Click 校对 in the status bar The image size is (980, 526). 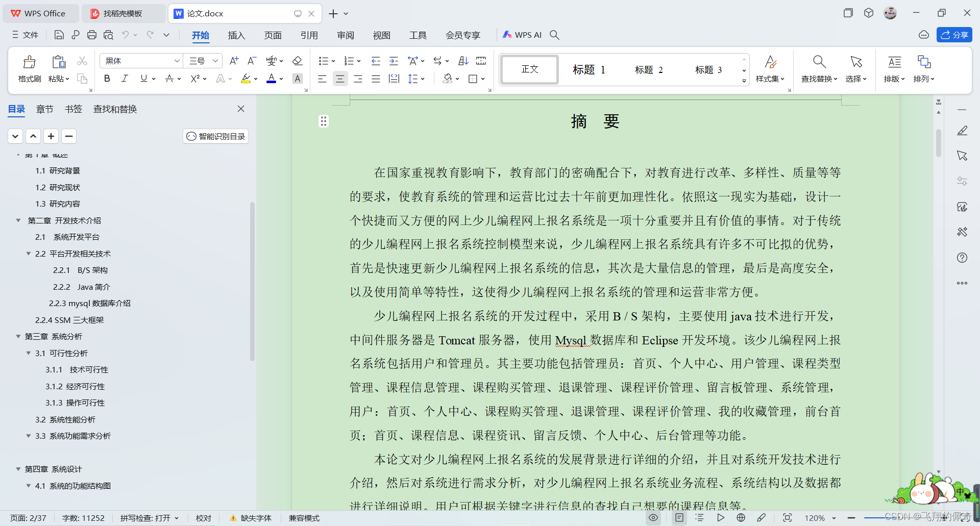pyautogui.click(x=203, y=518)
